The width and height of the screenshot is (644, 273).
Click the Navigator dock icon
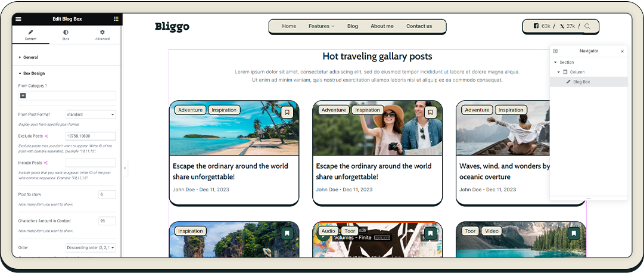tap(555, 51)
